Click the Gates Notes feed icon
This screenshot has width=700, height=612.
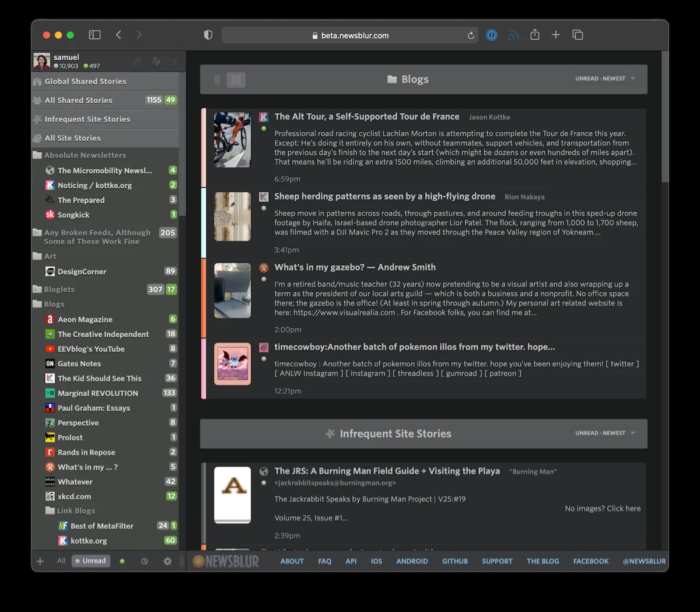[x=50, y=363]
